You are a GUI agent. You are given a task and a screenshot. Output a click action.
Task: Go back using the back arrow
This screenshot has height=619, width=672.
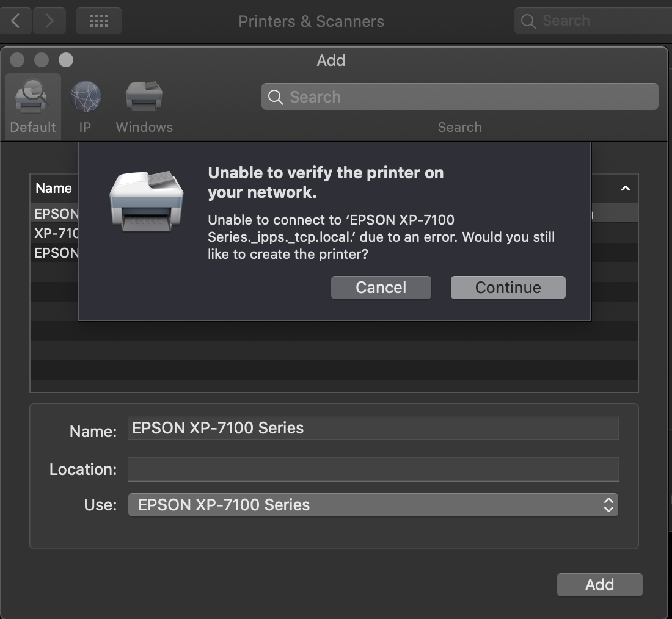click(15, 21)
